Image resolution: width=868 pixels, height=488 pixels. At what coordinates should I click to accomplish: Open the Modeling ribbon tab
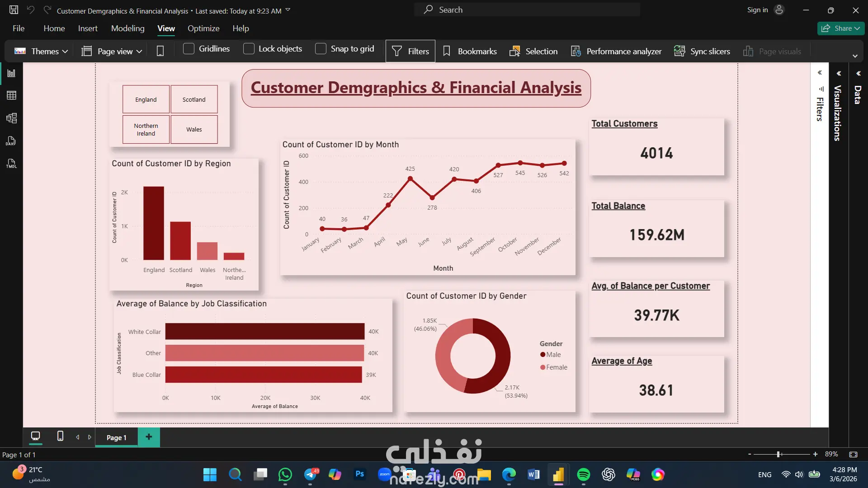click(127, 28)
